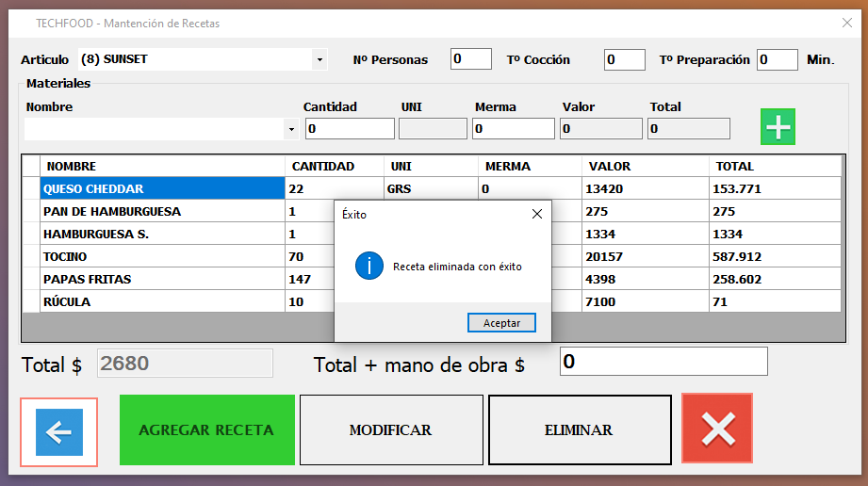Click the Nº Personas input field
868x486 pixels.
pos(470,59)
